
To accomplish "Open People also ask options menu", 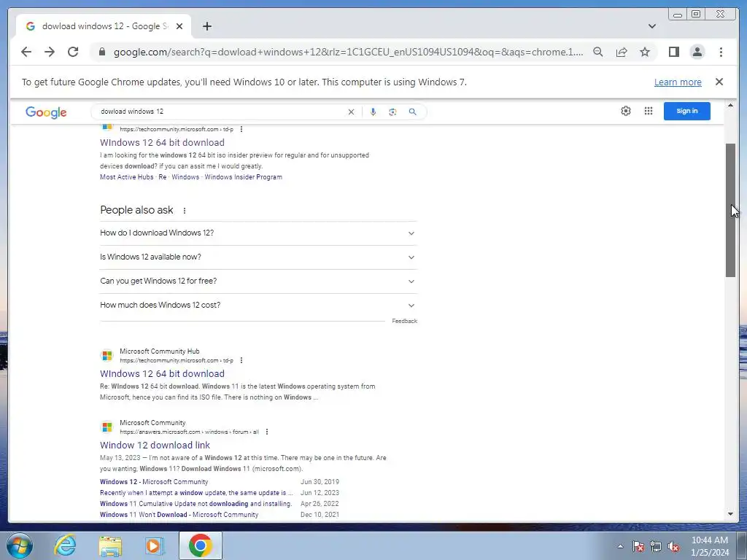I will 185,211.
